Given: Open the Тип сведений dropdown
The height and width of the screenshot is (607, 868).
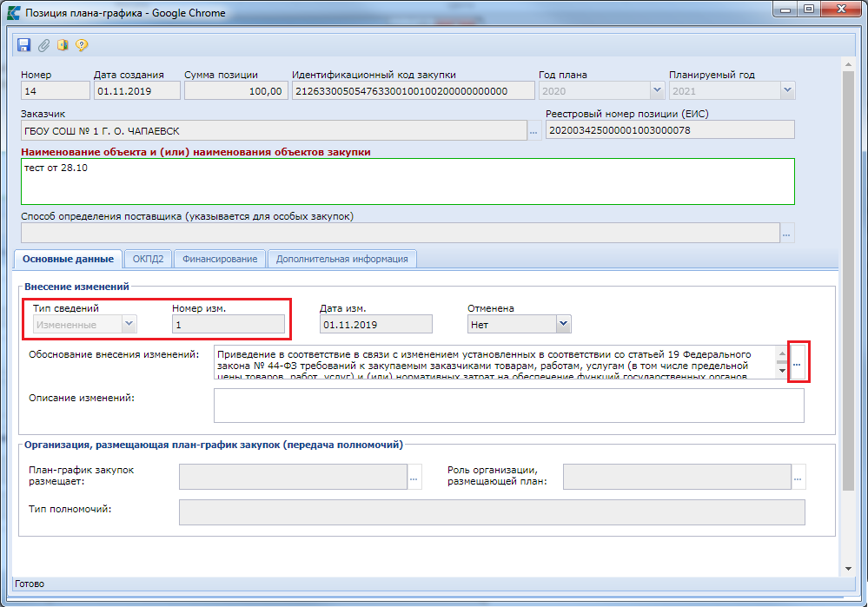Looking at the screenshot, I should point(129,324).
